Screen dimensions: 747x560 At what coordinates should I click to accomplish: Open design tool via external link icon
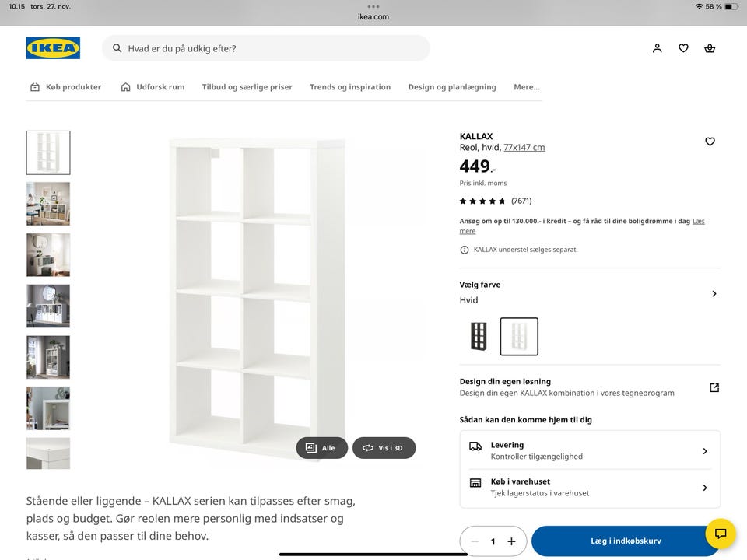pyautogui.click(x=714, y=387)
